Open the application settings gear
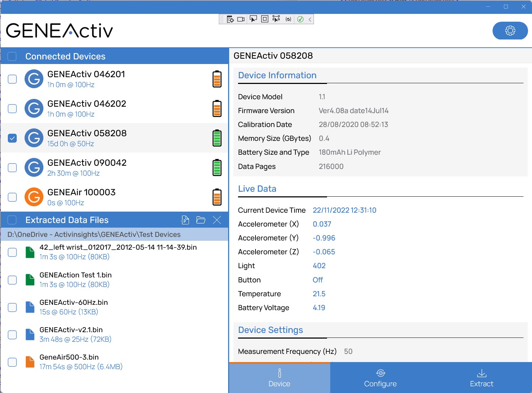Viewport: 532px width, 393px height. pos(510,31)
